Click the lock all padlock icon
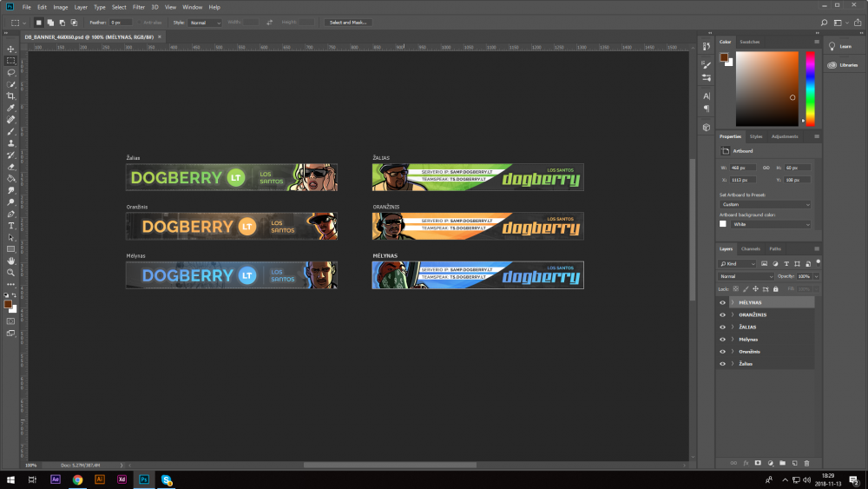The image size is (868, 489). pyautogui.click(x=775, y=289)
